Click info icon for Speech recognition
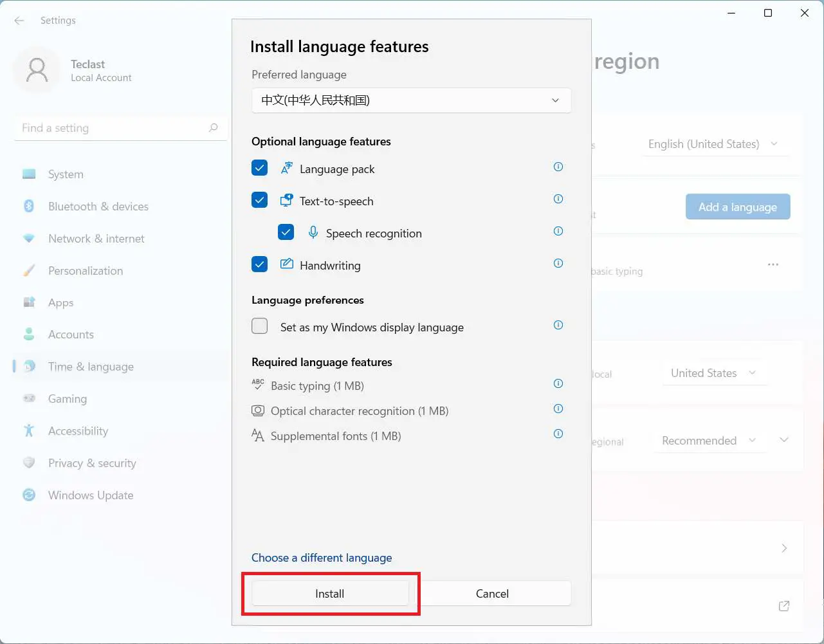Viewport: 824px width, 644px height. click(558, 231)
